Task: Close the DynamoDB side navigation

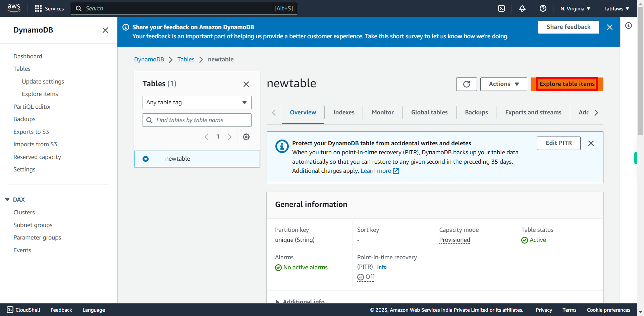Action: click(105, 30)
